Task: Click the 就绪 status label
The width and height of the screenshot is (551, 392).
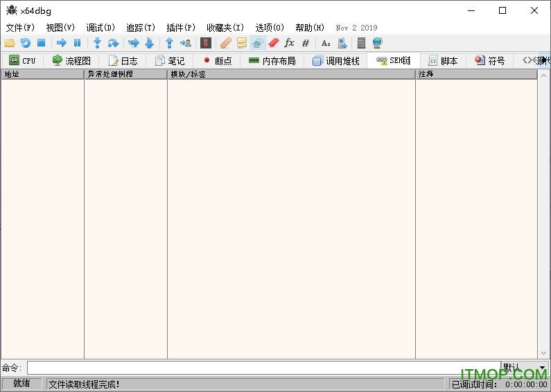Action: point(21,383)
